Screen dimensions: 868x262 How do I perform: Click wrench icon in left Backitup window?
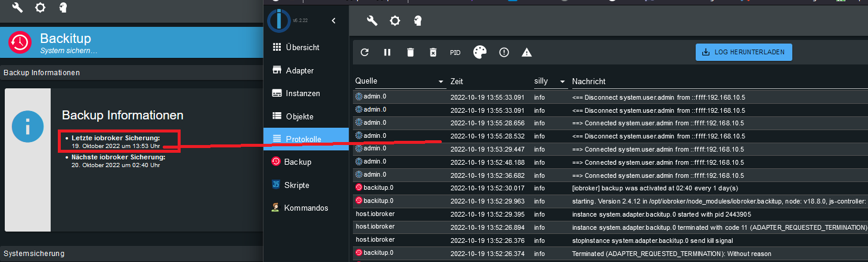point(17,8)
